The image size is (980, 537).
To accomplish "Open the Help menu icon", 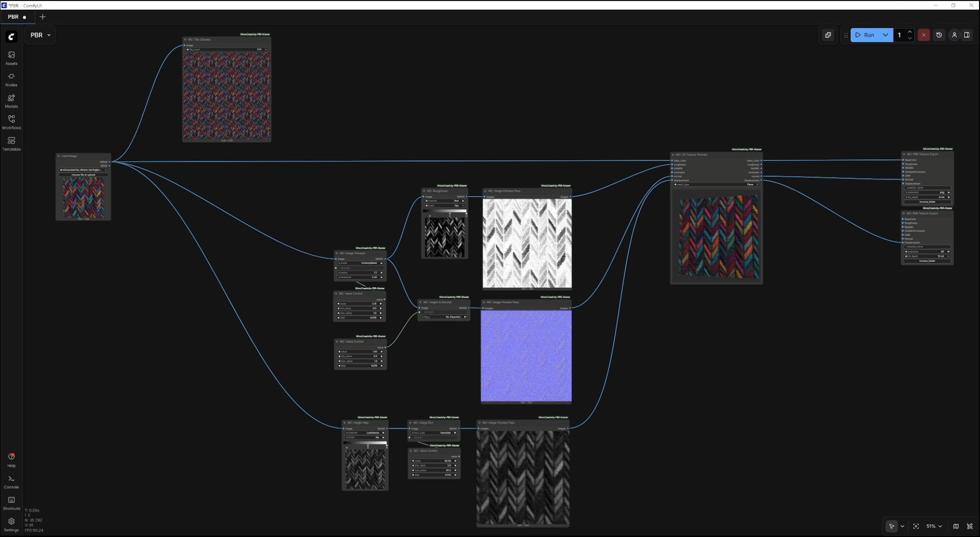I will (11, 460).
